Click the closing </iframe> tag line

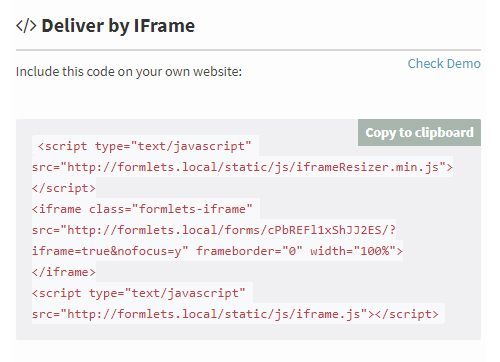click(x=64, y=272)
